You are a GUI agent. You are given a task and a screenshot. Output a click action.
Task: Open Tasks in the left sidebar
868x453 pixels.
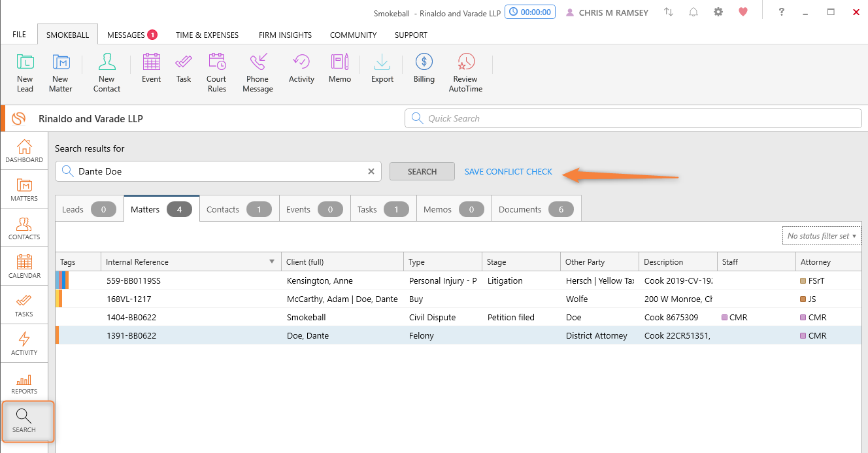click(x=24, y=305)
